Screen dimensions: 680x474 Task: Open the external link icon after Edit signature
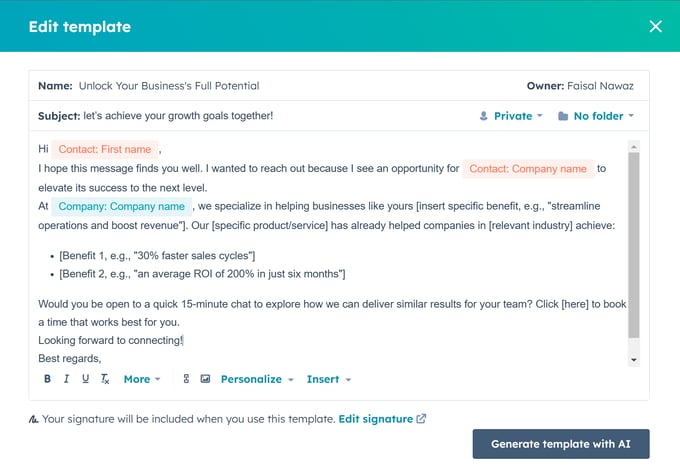coord(421,419)
